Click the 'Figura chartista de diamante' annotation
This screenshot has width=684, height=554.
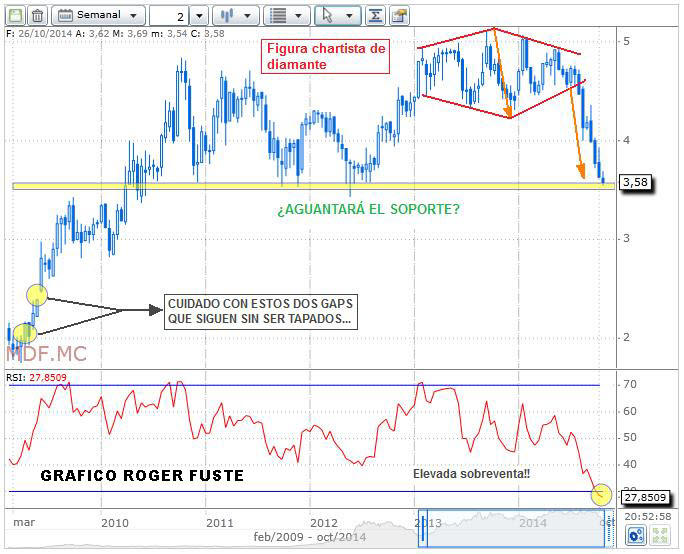click(x=323, y=55)
